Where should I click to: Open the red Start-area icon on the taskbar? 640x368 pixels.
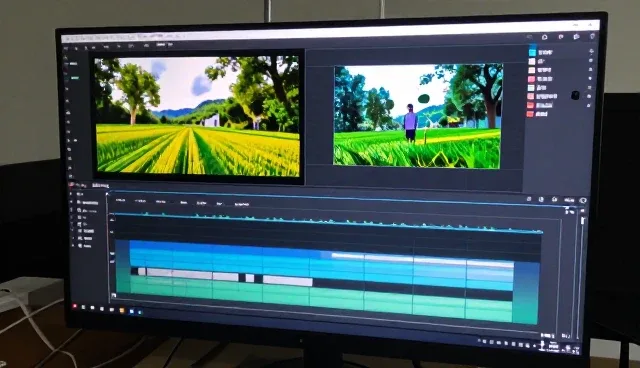[x=75, y=306]
